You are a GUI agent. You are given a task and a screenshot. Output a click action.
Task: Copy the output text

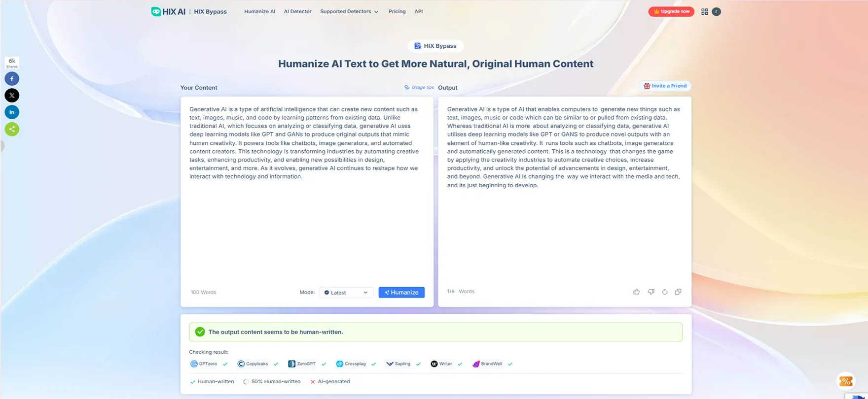tap(678, 292)
